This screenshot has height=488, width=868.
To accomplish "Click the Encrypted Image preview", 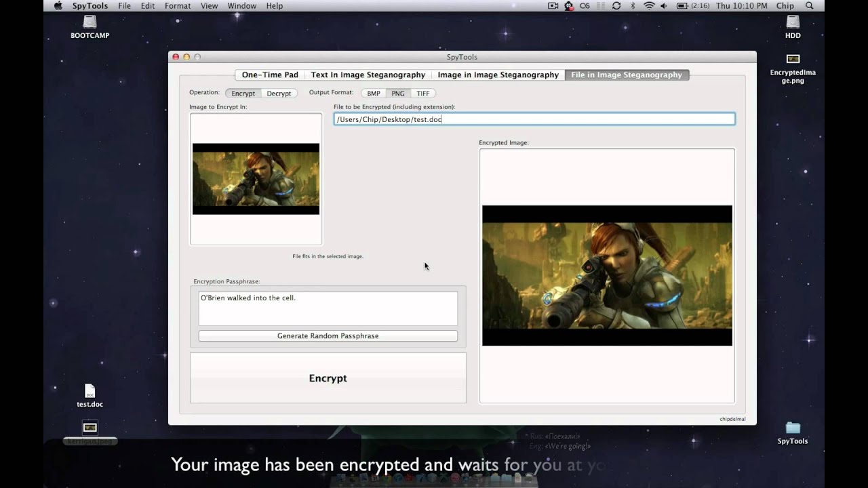I will tap(607, 276).
